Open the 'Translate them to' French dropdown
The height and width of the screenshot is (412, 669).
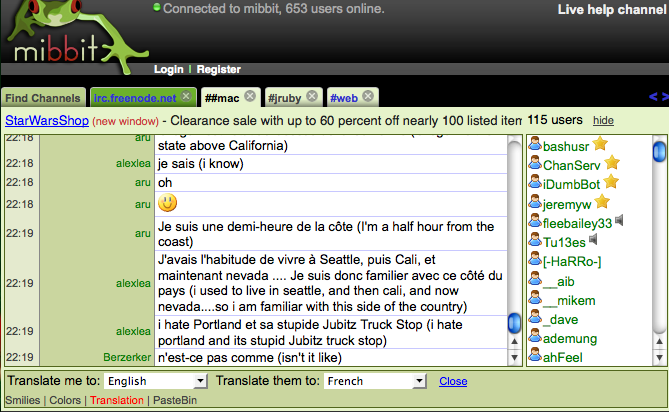(x=375, y=381)
